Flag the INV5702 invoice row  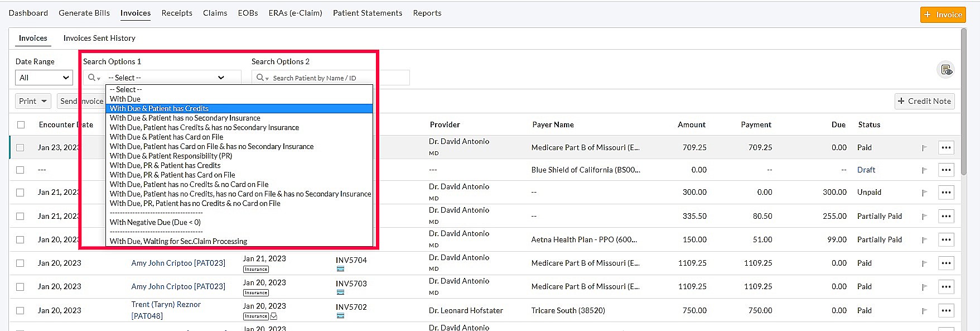(924, 311)
